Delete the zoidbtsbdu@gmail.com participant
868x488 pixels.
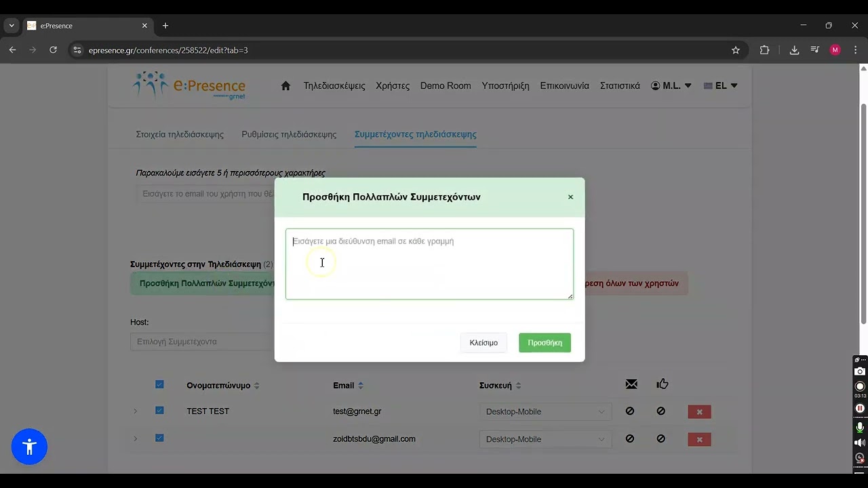click(x=699, y=439)
